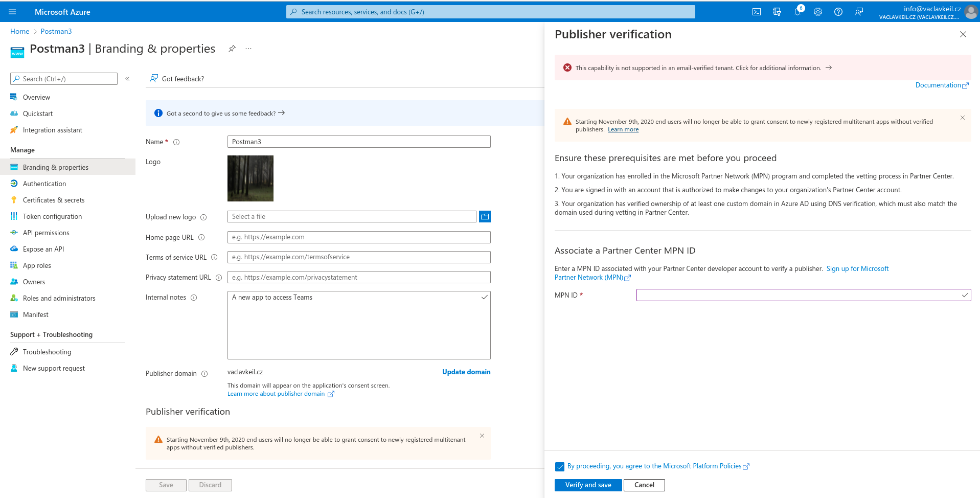Click Cancel in the verification panel
This screenshot has height=498, width=980.
pos(644,485)
